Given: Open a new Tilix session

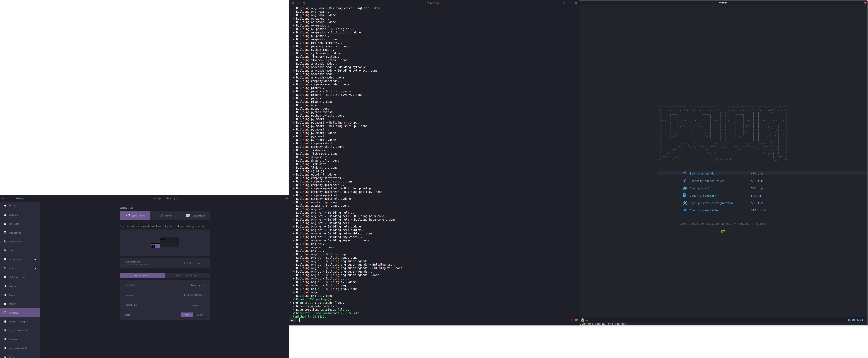Looking at the screenshot, I should click(292, 3).
